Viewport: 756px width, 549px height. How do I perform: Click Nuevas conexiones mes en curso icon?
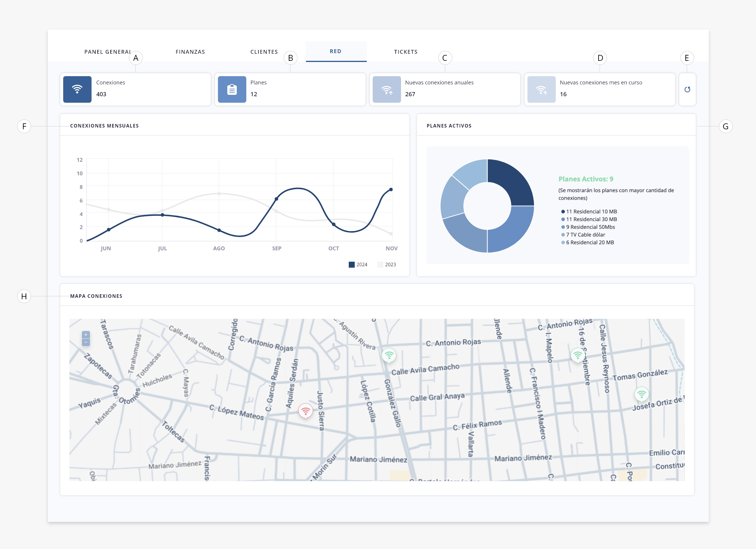tap(541, 89)
